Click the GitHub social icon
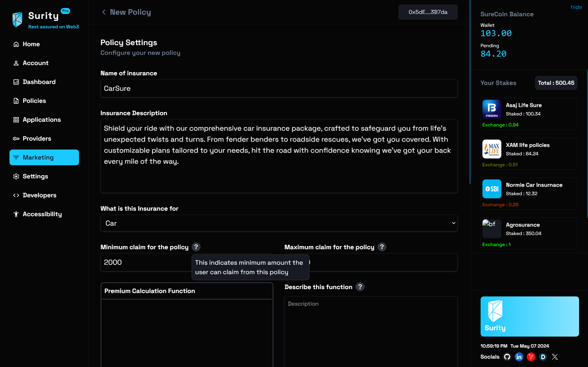Image resolution: width=588 pixels, height=367 pixels. click(507, 357)
